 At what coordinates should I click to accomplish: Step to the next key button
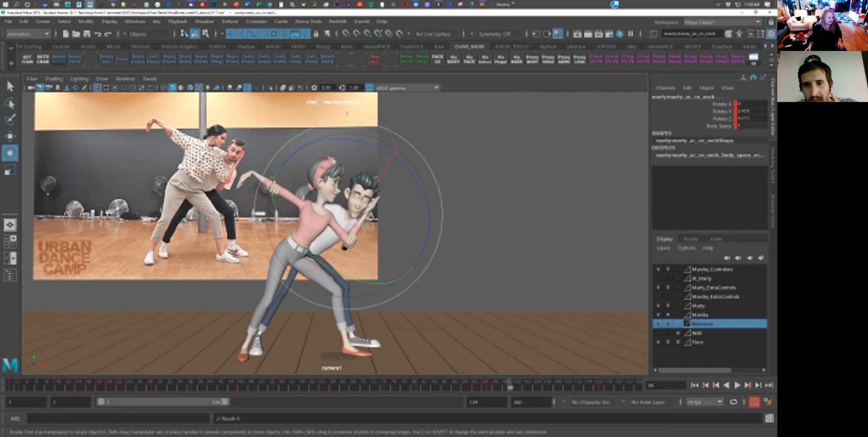748,385
